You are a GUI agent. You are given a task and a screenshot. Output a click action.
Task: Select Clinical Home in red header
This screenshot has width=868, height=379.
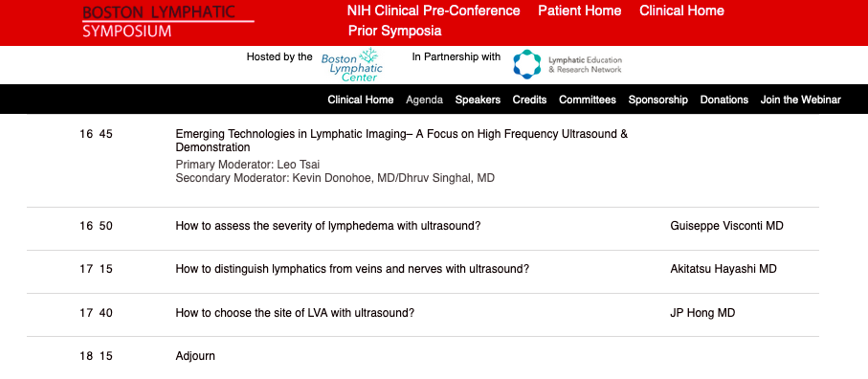coord(681,11)
